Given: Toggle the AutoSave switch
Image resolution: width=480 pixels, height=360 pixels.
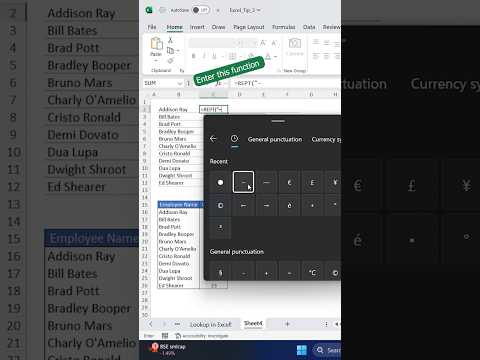Looking at the screenshot, I should tap(200, 10).
